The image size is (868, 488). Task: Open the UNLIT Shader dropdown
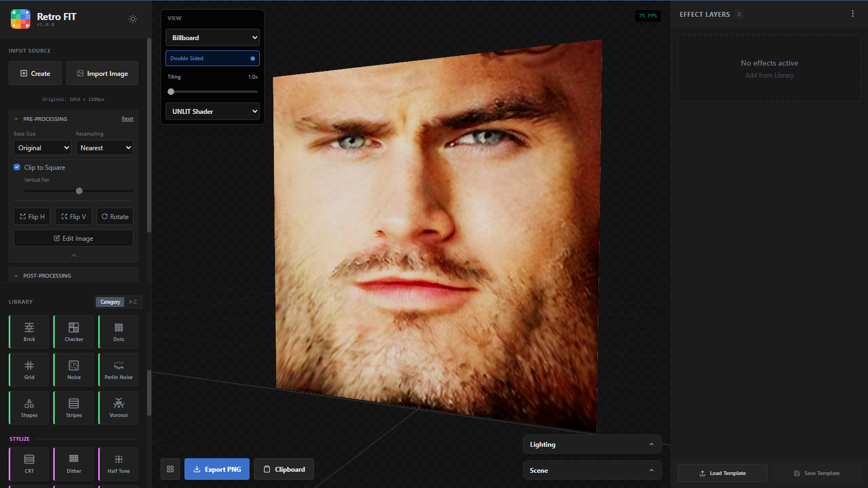click(213, 111)
